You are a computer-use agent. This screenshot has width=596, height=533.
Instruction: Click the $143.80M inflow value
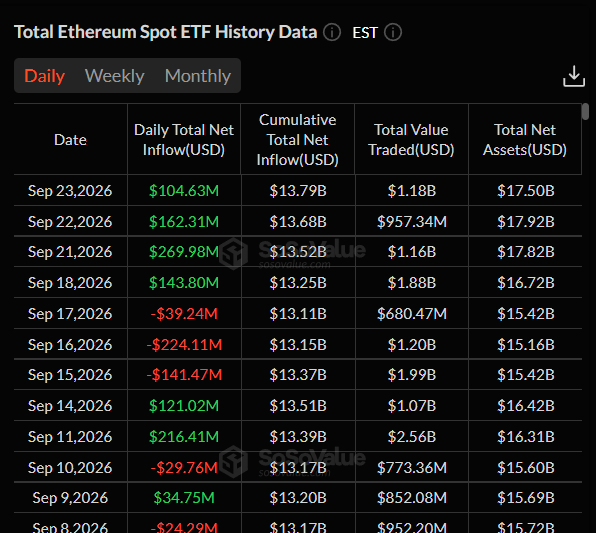click(x=184, y=283)
